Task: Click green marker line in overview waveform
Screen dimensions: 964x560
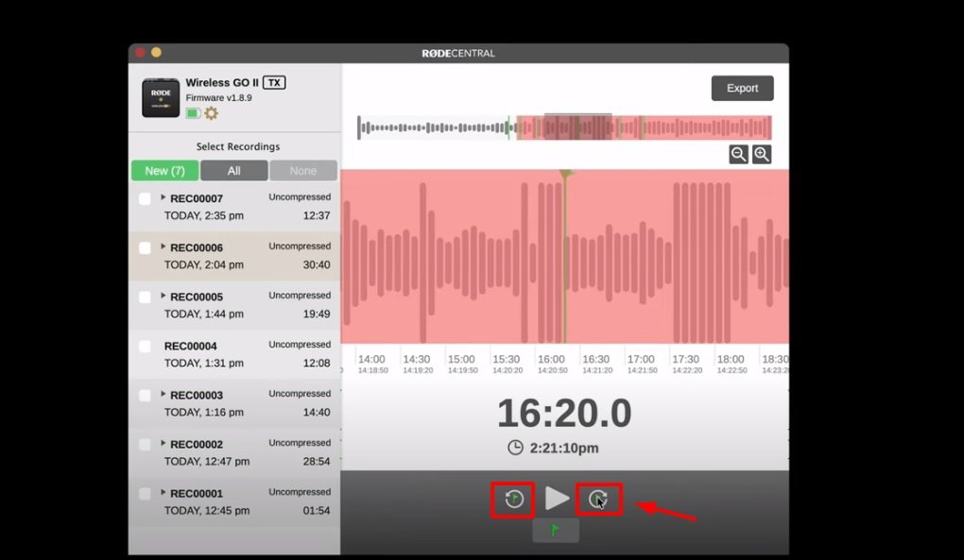Action: click(508, 127)
